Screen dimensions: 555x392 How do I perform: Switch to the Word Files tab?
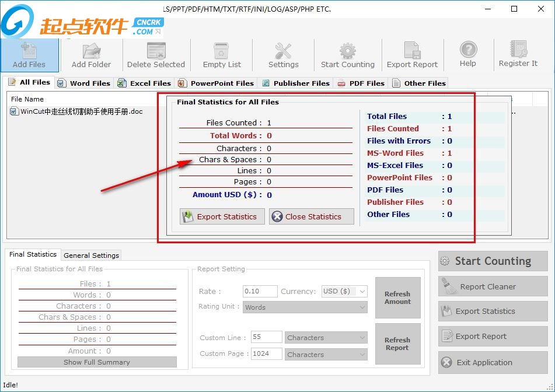pos(84,83)
